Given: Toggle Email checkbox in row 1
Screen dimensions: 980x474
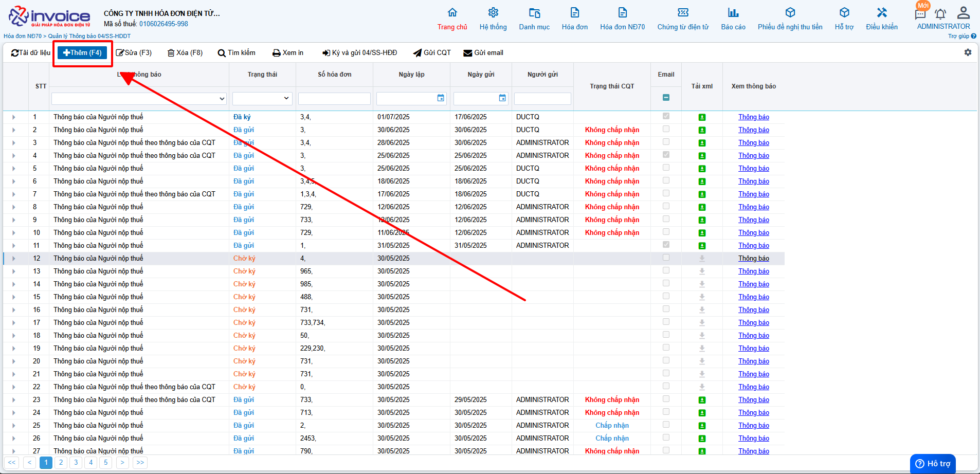Looking at the screenshot, I should coord(666,116).
